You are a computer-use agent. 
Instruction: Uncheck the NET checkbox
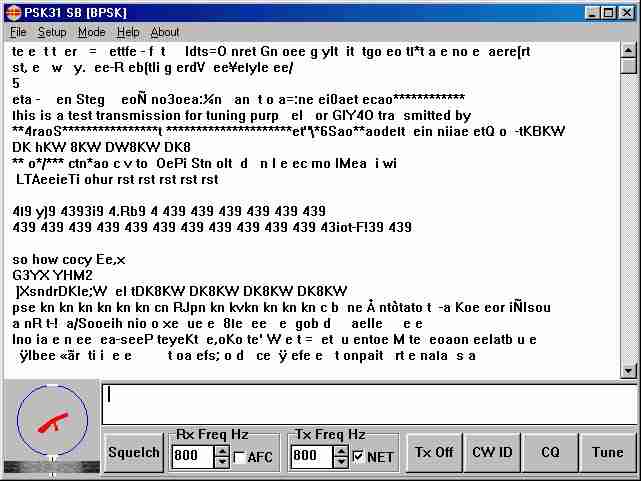358,458
